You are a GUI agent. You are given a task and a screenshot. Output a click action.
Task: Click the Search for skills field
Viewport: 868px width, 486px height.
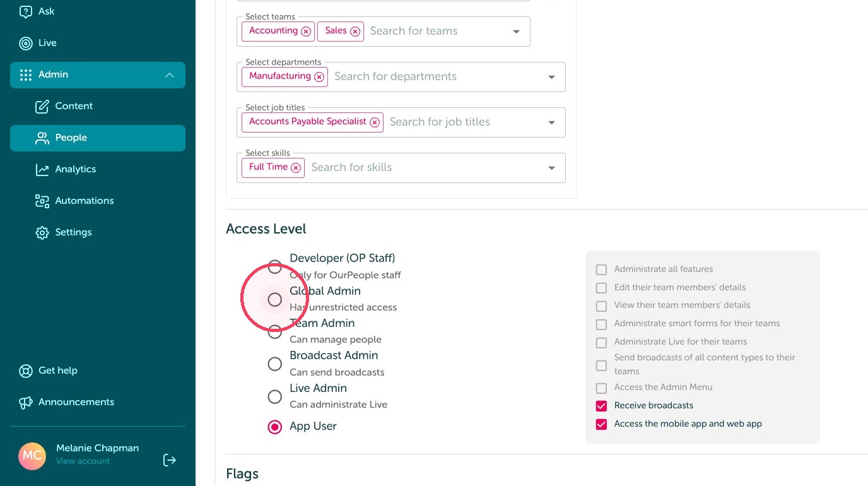[x=426, y=167]
